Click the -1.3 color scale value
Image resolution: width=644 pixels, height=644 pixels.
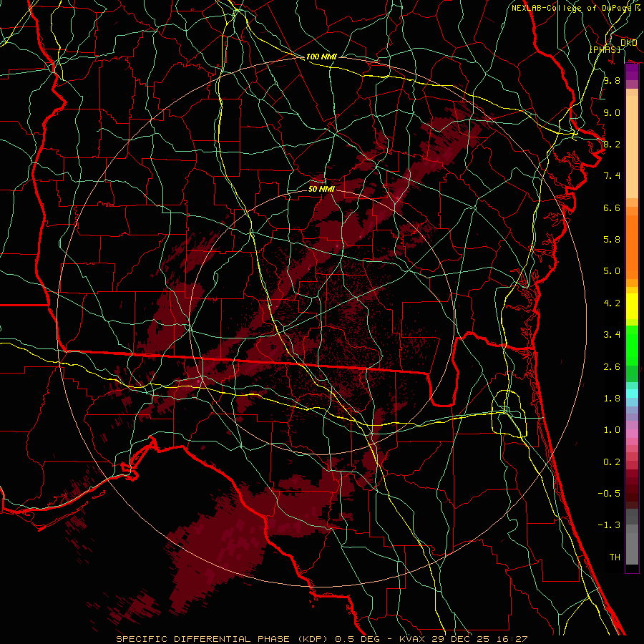tap(609, 525)
